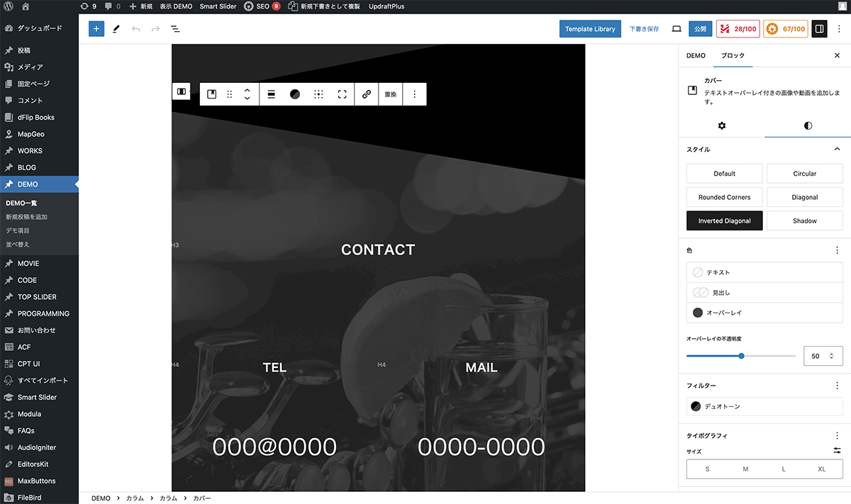This screenshot has height=504, width=851.
Task: Select the Circular block style
Action: 804,174
